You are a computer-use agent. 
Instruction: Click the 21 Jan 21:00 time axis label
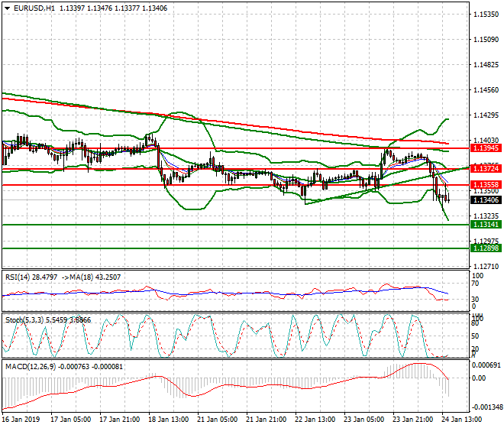(x=267, y=420)
